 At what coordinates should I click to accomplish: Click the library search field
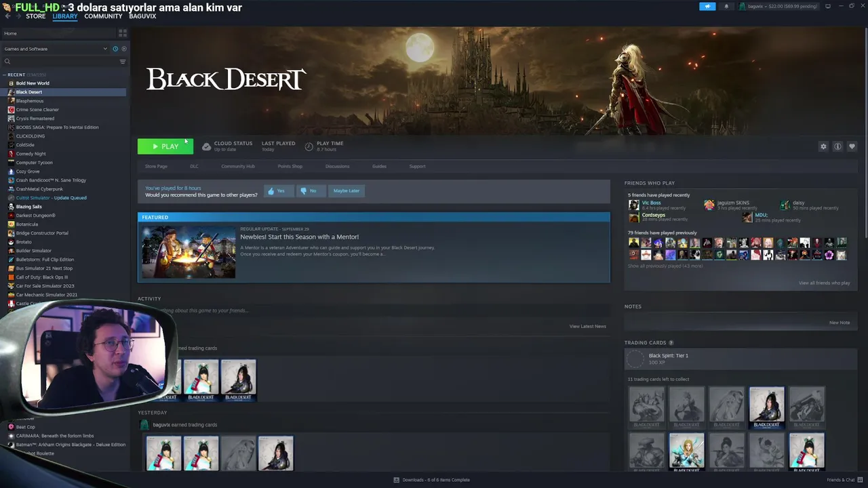pos(60,62)
